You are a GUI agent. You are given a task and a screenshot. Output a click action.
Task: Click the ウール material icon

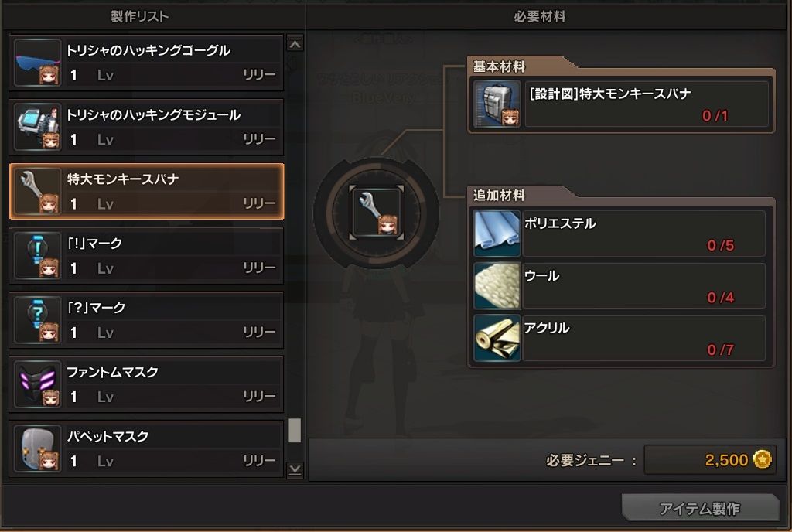pyautogui.click(x=497, y=285)
